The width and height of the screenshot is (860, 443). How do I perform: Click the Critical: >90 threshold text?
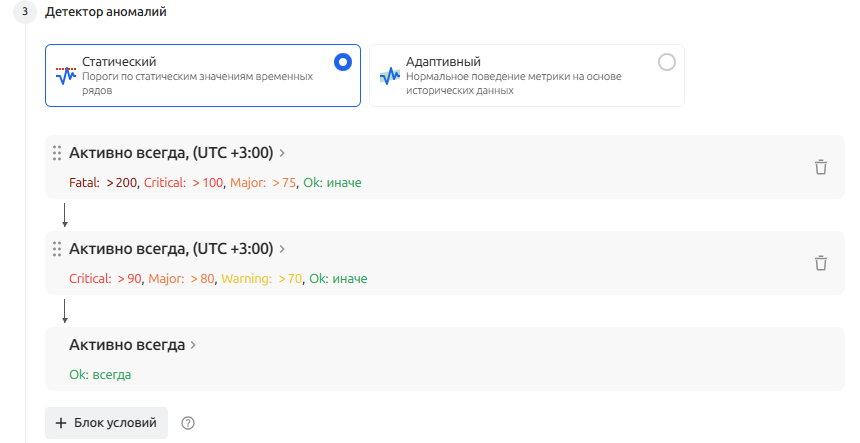click(105, 279)
